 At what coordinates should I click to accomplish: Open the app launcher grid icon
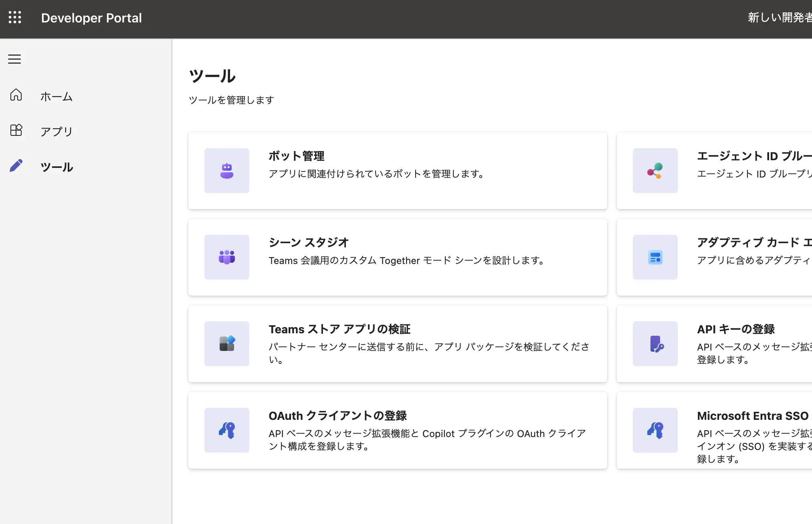pos(15,17)
